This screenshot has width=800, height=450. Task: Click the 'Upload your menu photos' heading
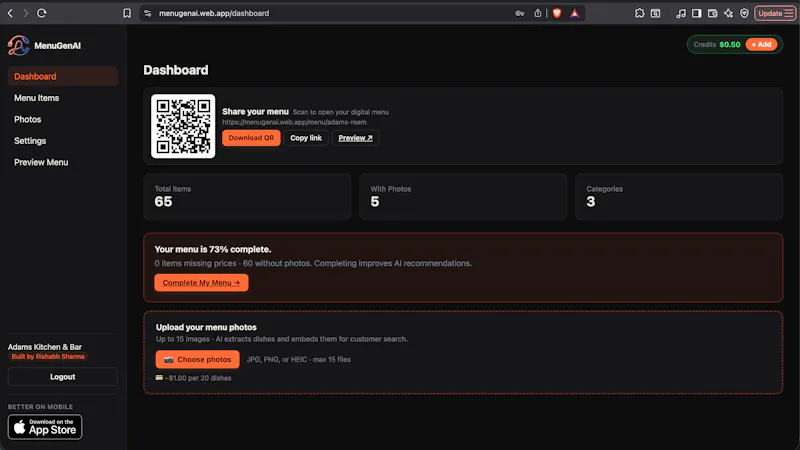pyautogui.click(x=206, y=328)
